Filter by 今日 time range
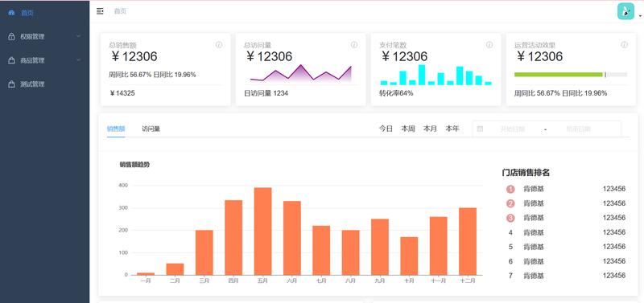The width and height of the screenshot is (644, 303). coord(386,129)
